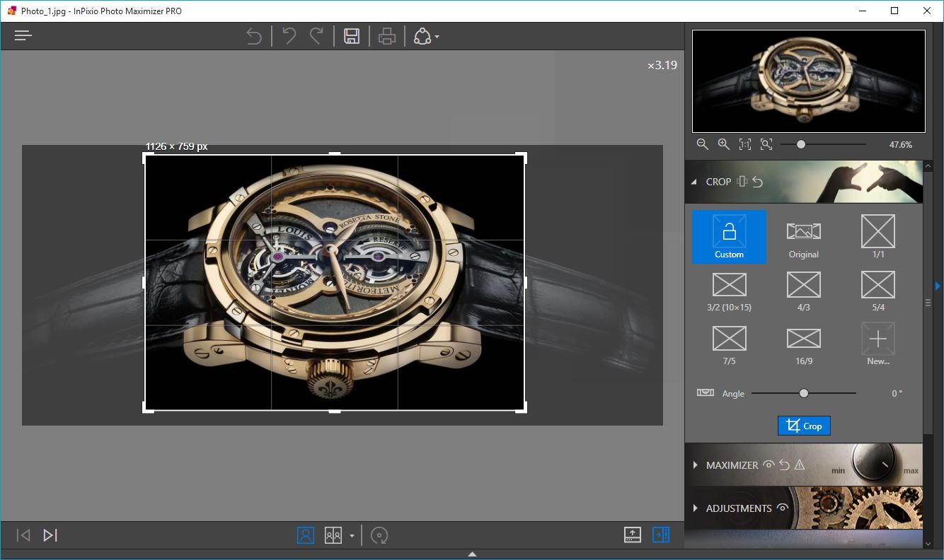Screen dimensions: 944x560
Task: Set zoom to 1:1 actual size
Action: 745,144
